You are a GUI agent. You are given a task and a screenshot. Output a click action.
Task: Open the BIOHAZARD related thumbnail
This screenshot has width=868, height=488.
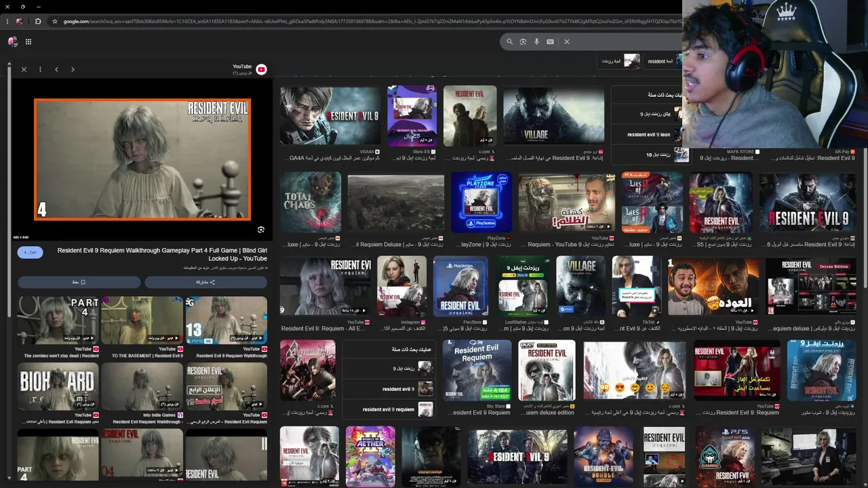tap(58, 386)
